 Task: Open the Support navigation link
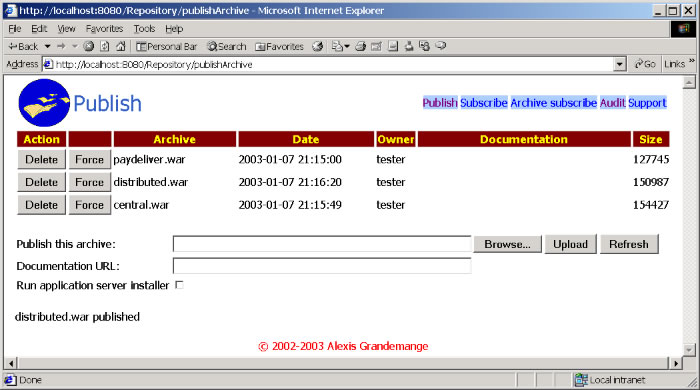(x=647, y=103)
